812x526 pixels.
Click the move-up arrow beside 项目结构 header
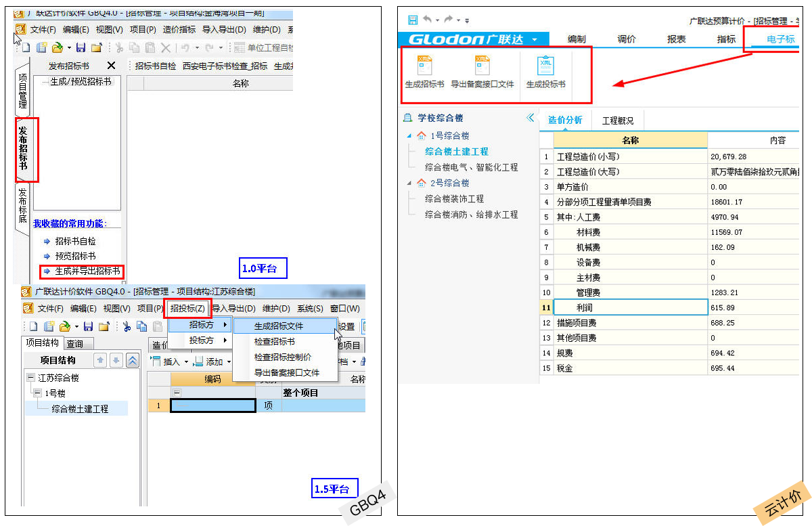[100, 360]
